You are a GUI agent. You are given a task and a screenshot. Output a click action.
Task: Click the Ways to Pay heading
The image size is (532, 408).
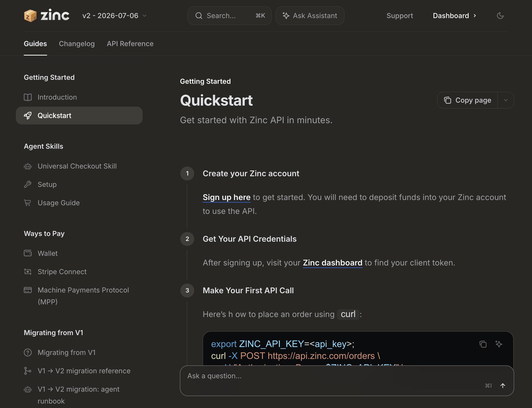[x=44, y=233]
